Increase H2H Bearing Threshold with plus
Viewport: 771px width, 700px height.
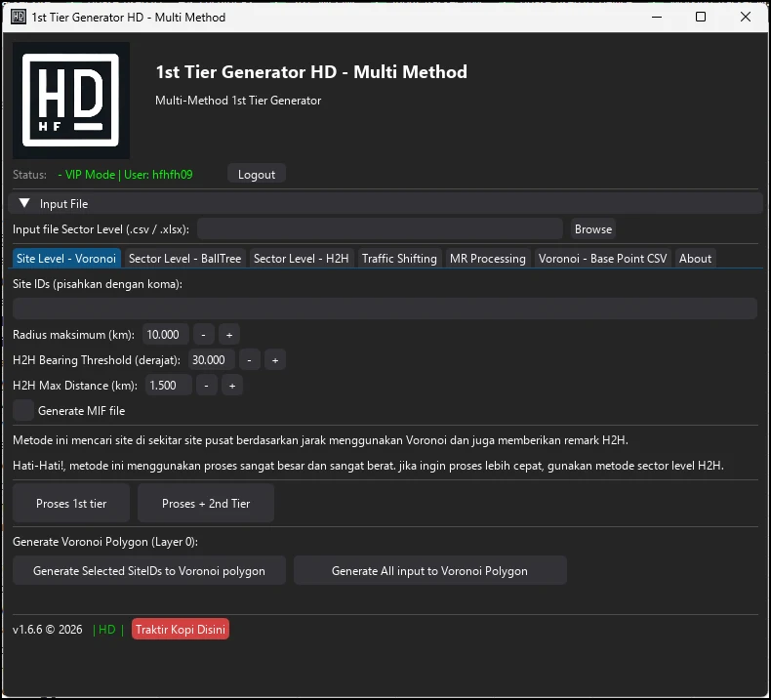point(275,359)
